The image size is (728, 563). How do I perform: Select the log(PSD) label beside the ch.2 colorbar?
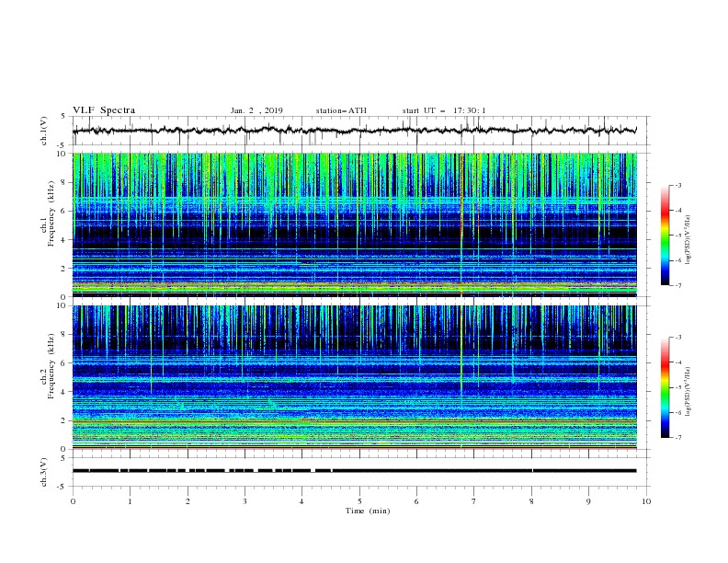pos(688,392)
